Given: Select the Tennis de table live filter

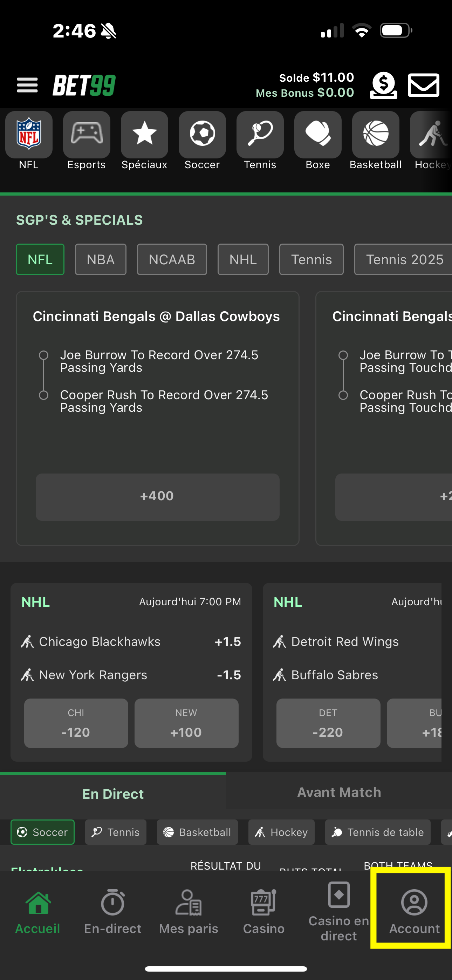Looking at the screenshot, I should coord(377,832).
